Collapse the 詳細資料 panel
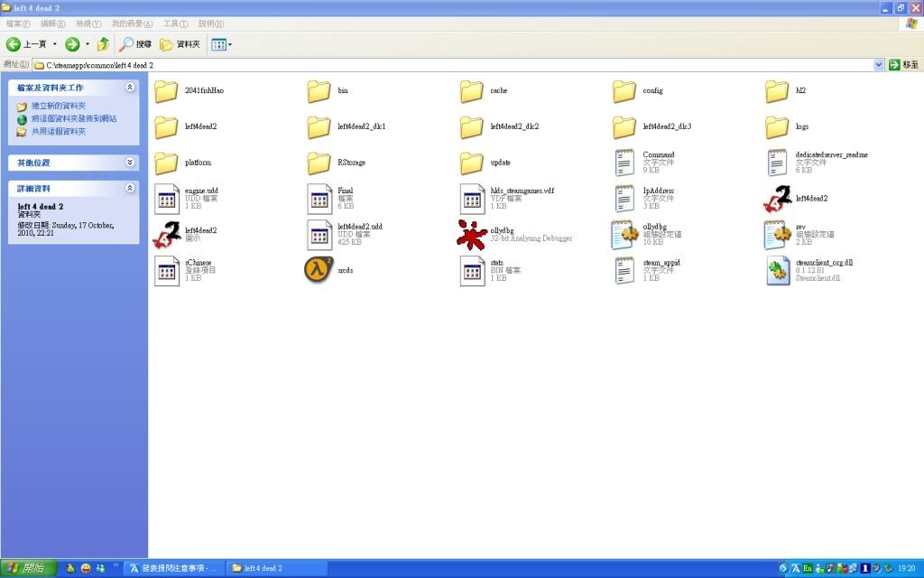The width and height of the screenshot is (924, 578). 130,188
